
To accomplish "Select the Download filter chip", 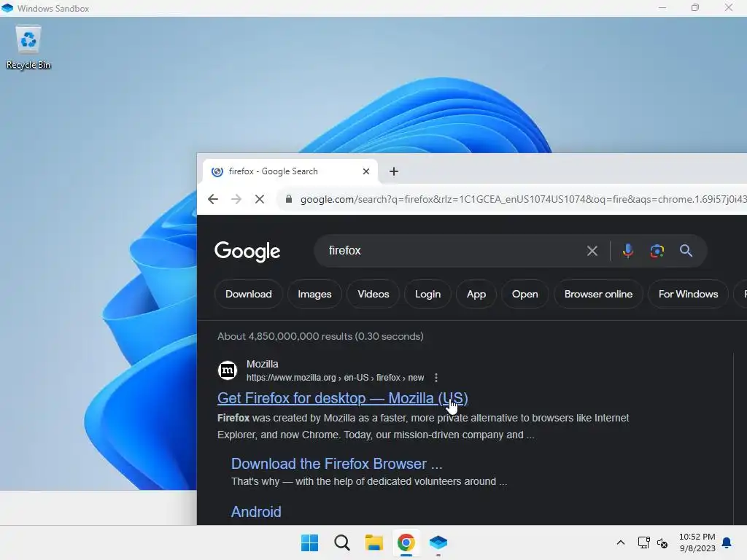I will coord(249,295).
